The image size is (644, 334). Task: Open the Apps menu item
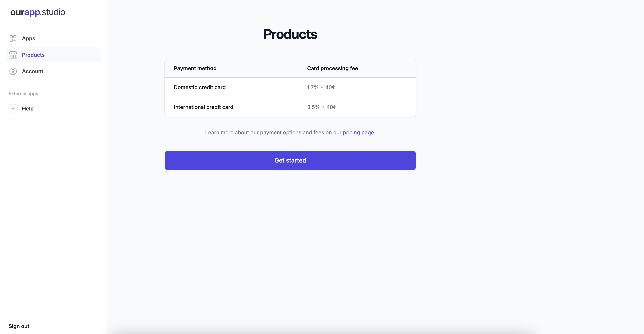(x=53, y=38)
